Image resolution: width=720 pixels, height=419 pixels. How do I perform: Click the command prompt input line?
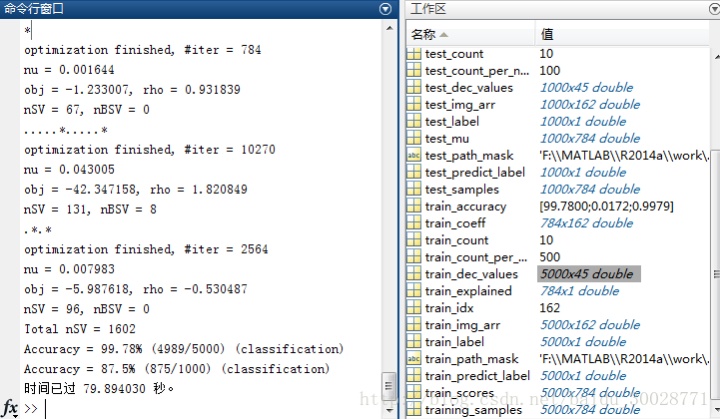(207, 408)
